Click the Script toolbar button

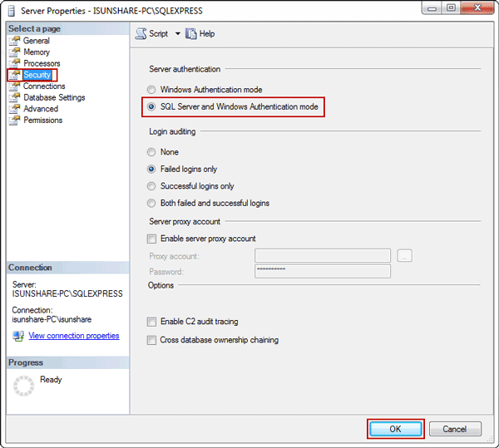tap(152, 34)
